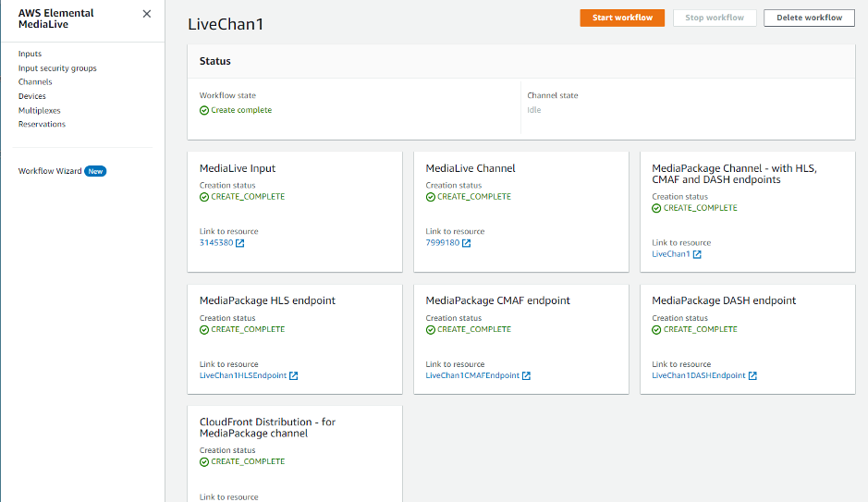The width and height of the screenshot is (868, 502).
Task: Click external link icon beside 3145380
Action: (240, 243)
